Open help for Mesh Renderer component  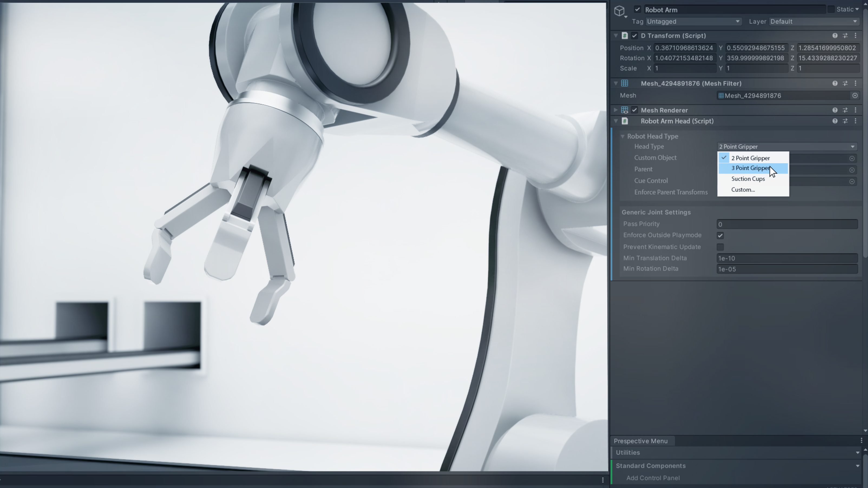835,110
